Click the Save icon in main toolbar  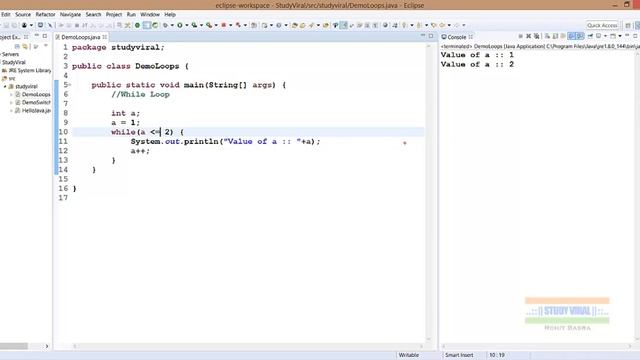pyautogui.click(x=6, y=25)
